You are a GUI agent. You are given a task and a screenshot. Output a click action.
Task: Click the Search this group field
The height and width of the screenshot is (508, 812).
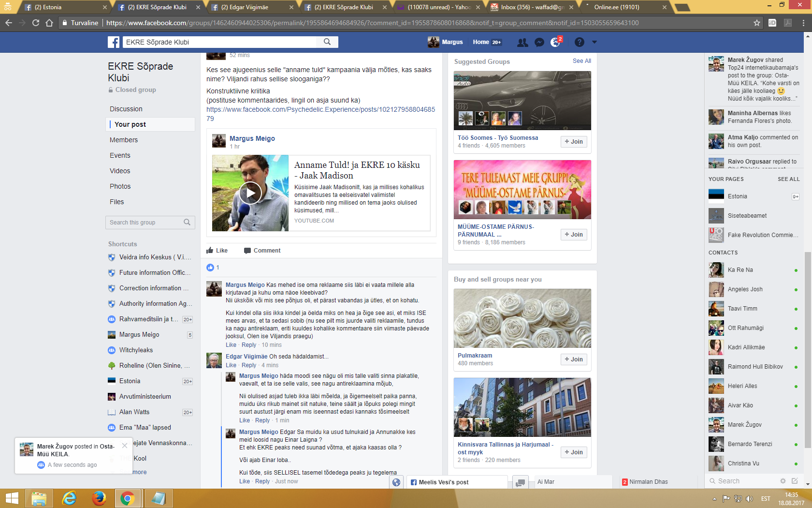coord(145,223)
